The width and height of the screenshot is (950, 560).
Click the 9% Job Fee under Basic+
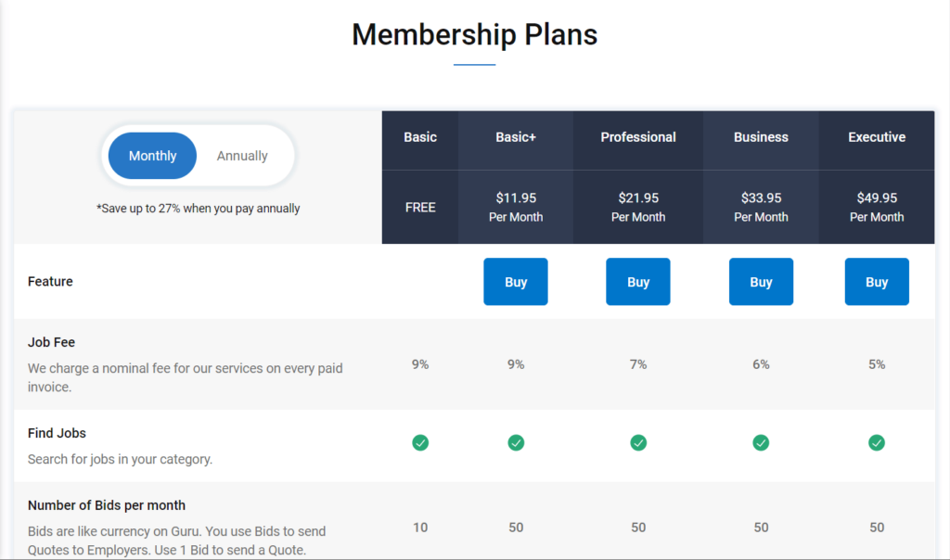click(516, 364)
